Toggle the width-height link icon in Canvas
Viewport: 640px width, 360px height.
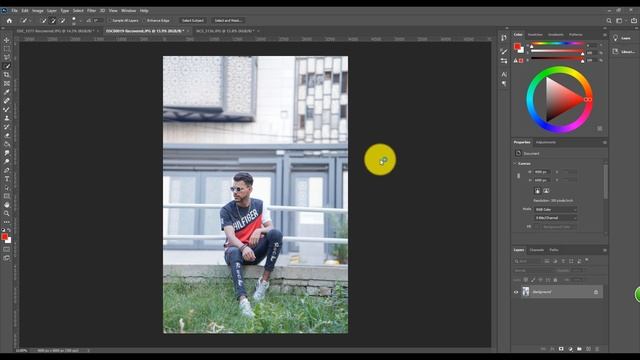pyautogui.click(x=518, y=176)
